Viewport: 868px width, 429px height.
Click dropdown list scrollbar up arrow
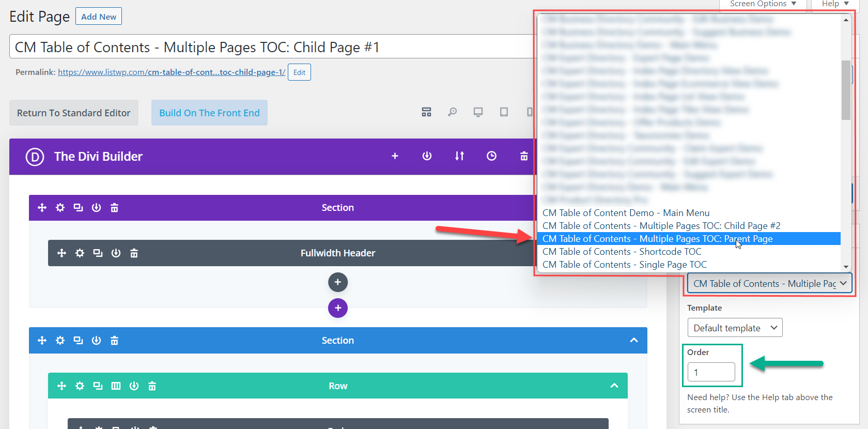(x=846, y=20)
